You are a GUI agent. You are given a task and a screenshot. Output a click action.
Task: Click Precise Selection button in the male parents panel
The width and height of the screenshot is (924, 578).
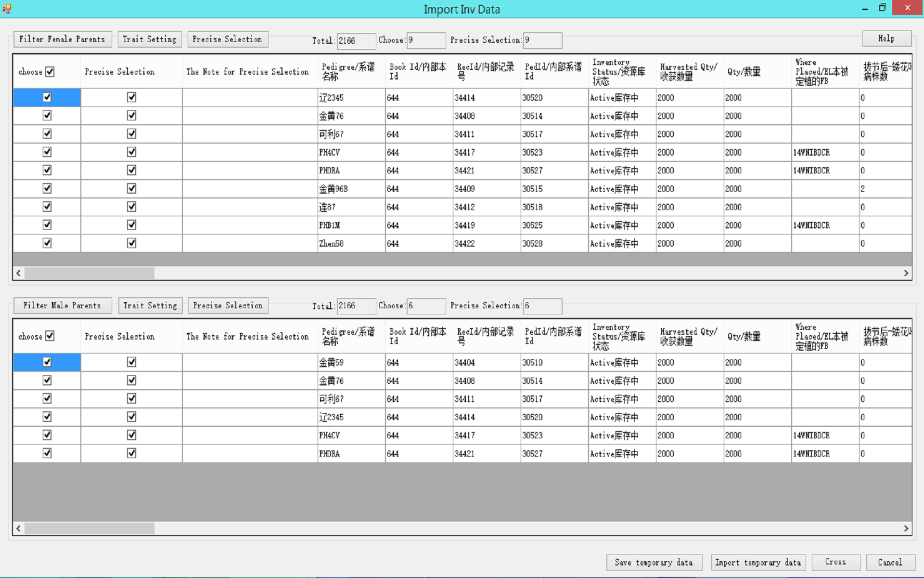(228, 305)
